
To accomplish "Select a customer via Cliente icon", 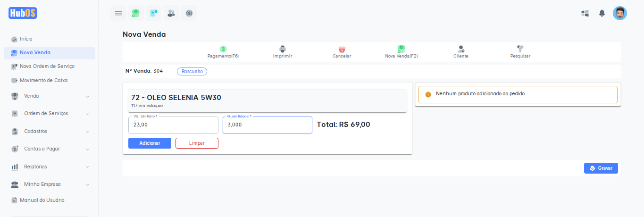I will click(461, 52).
